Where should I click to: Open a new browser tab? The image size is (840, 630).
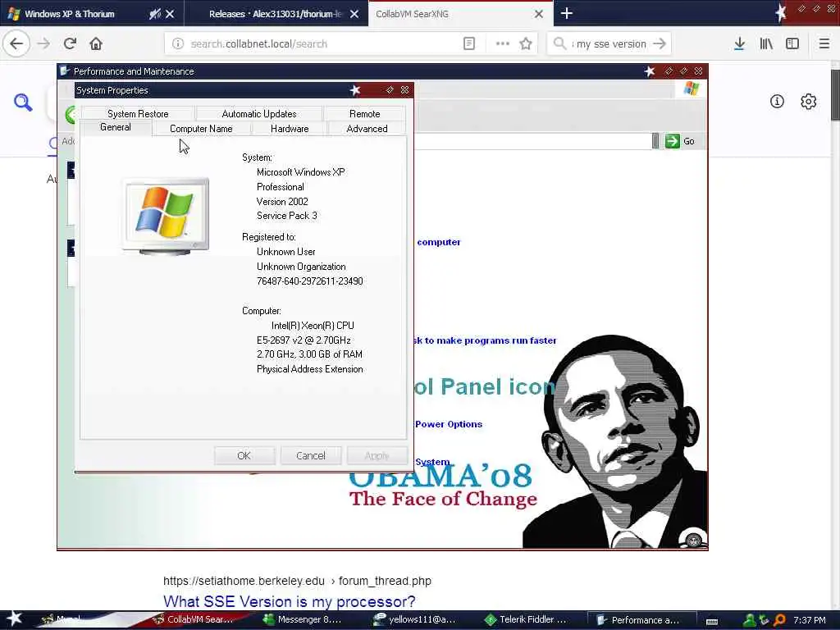[567, 13]
